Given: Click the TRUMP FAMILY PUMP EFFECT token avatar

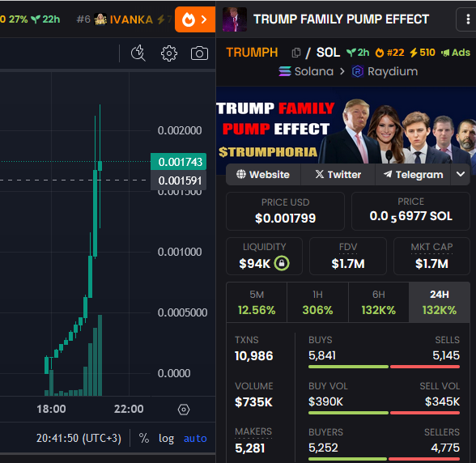Looking at the screenshot, I should (x=235, y=19).
